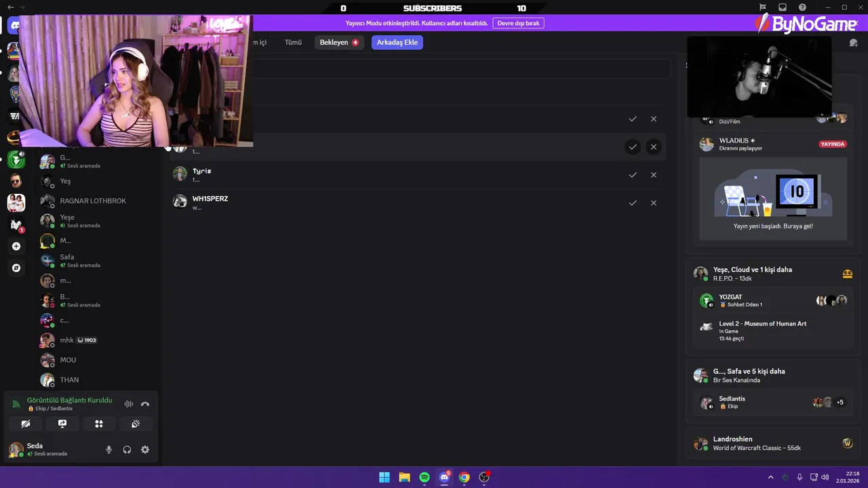Decline first pending friend request
This screenshot has height=488, width=868.
(x=654, y=119)
